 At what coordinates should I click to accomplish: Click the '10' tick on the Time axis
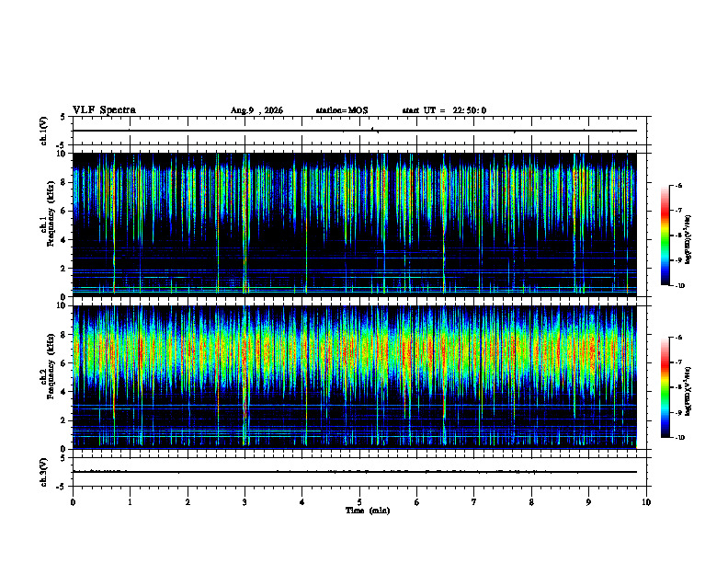(646, 502)
